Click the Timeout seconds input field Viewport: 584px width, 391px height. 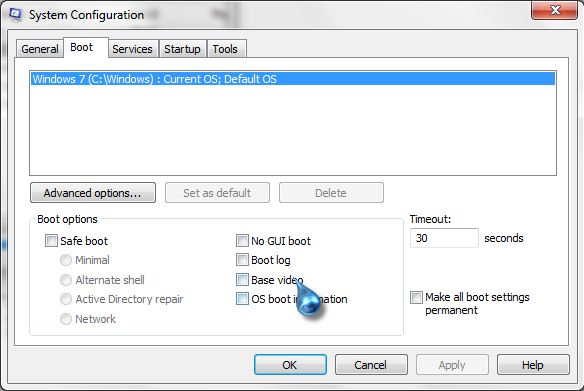[444, 238]
